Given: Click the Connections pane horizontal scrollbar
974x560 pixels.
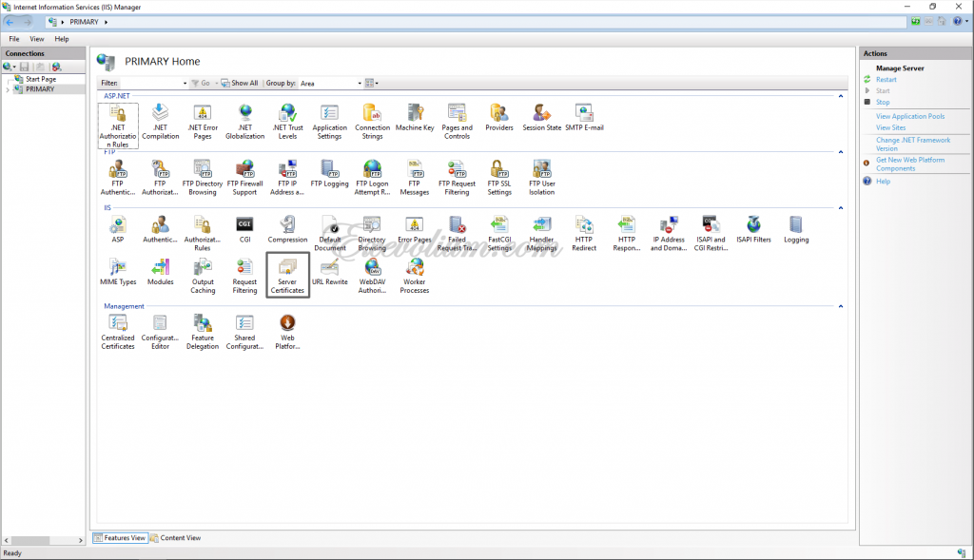Looking at the screenshot, I should pyautogui.click(x=44, y=540).
